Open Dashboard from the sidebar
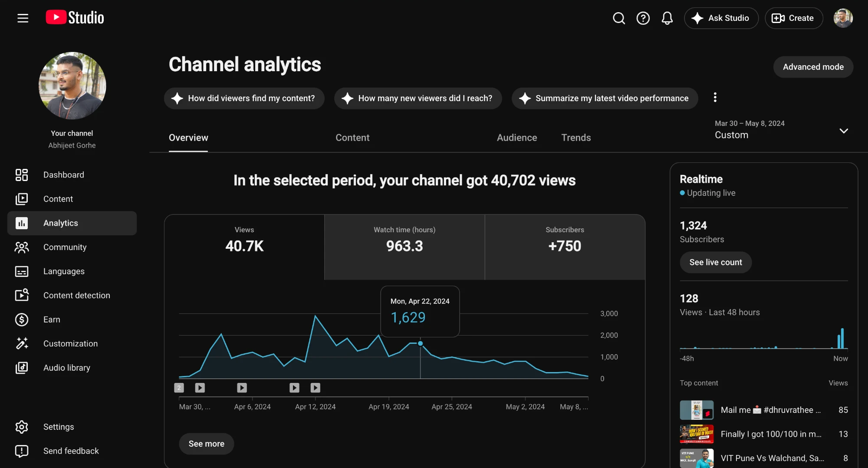Screen dimensions: 868x468 tap(72, 175)
